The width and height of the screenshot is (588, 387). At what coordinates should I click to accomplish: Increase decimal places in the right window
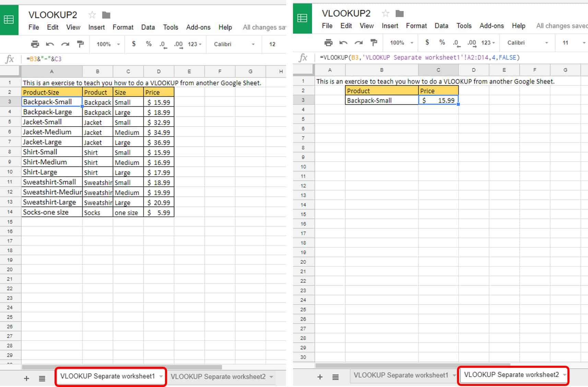(472, 43)
